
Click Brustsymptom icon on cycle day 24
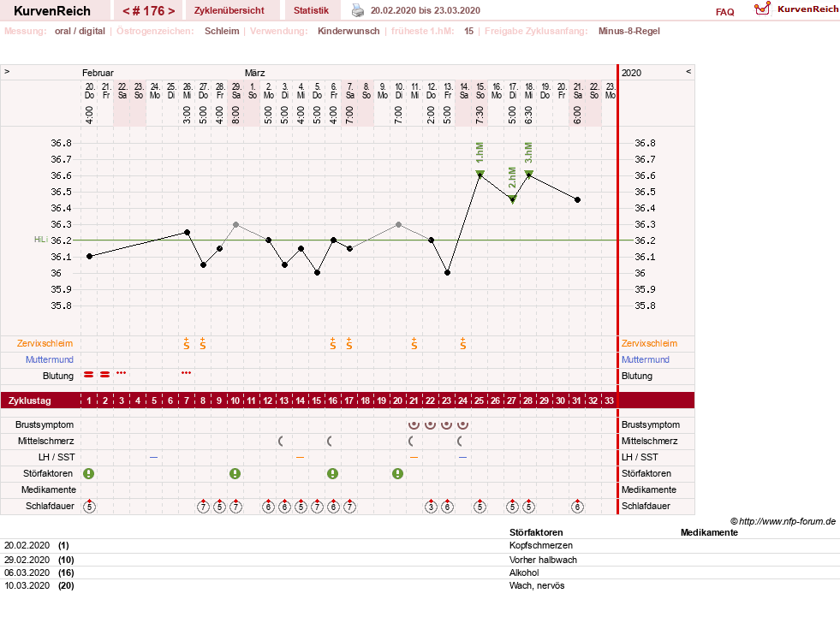[x=463, y=424]
